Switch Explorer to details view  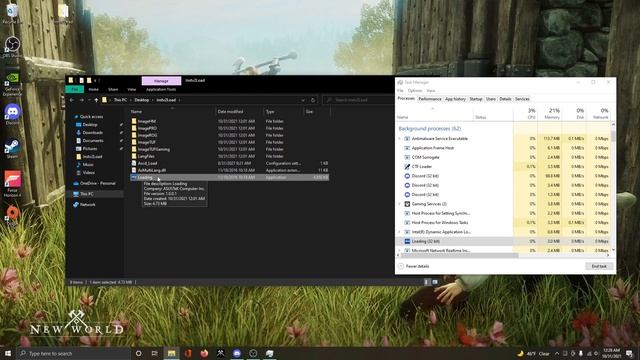click(427, 282)
